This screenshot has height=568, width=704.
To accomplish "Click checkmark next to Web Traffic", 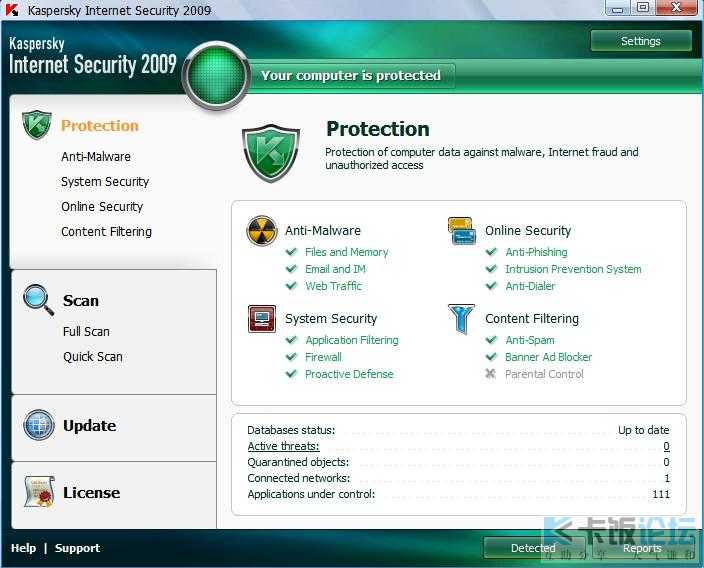I will pos(291,286).
